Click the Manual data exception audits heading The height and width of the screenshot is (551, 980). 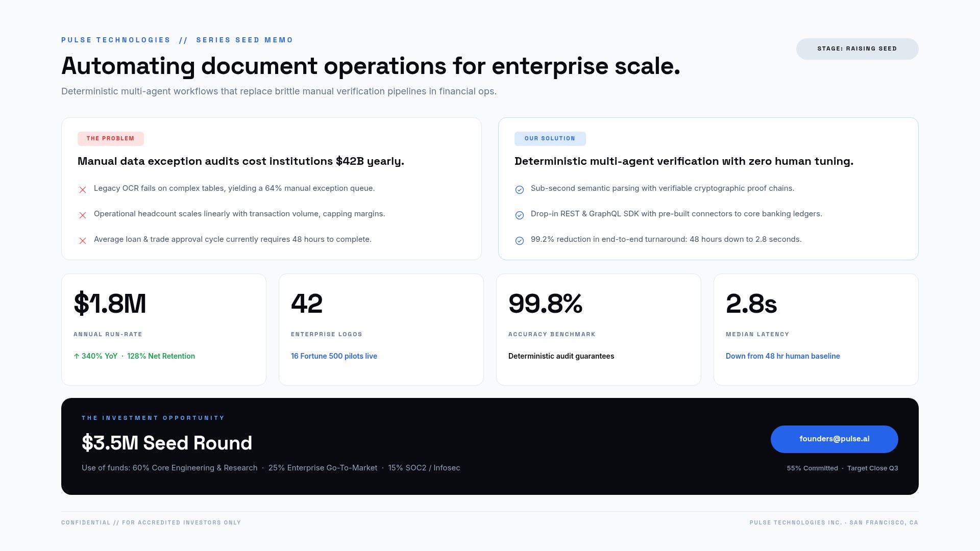[241, 161]
